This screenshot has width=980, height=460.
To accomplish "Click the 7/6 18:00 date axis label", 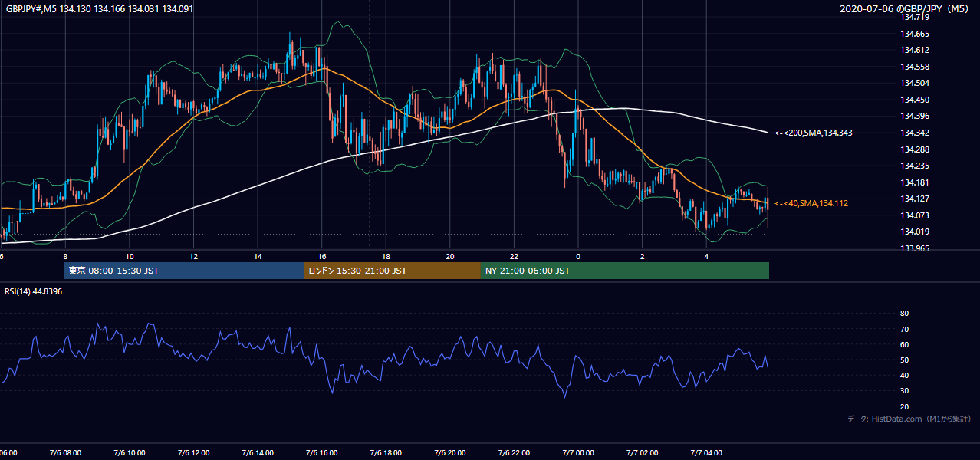I will click(386, 453).
